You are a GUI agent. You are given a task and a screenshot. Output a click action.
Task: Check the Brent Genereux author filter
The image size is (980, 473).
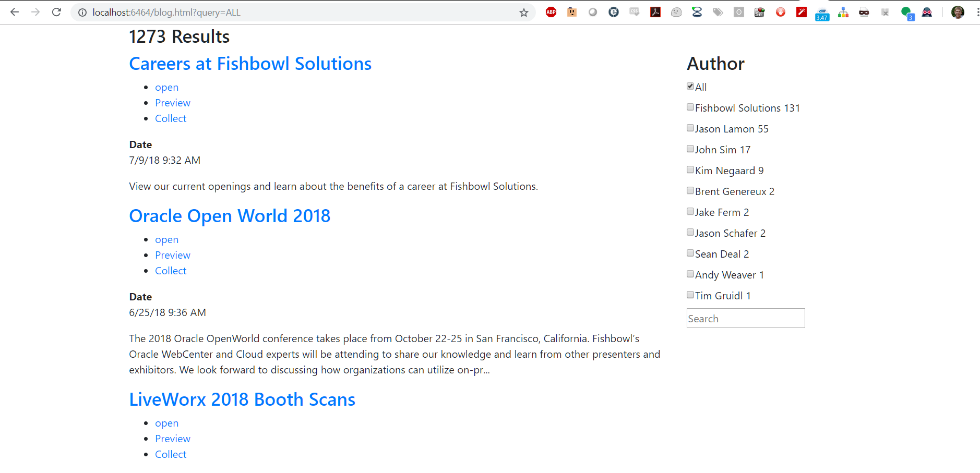click(x=690, y=190)
